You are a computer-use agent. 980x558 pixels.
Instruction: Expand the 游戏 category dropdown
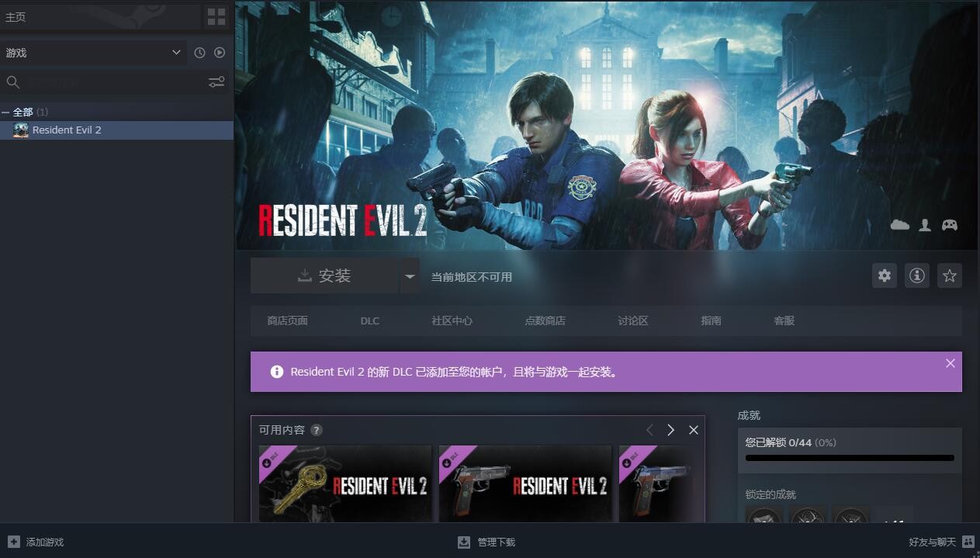pos(94,53)
